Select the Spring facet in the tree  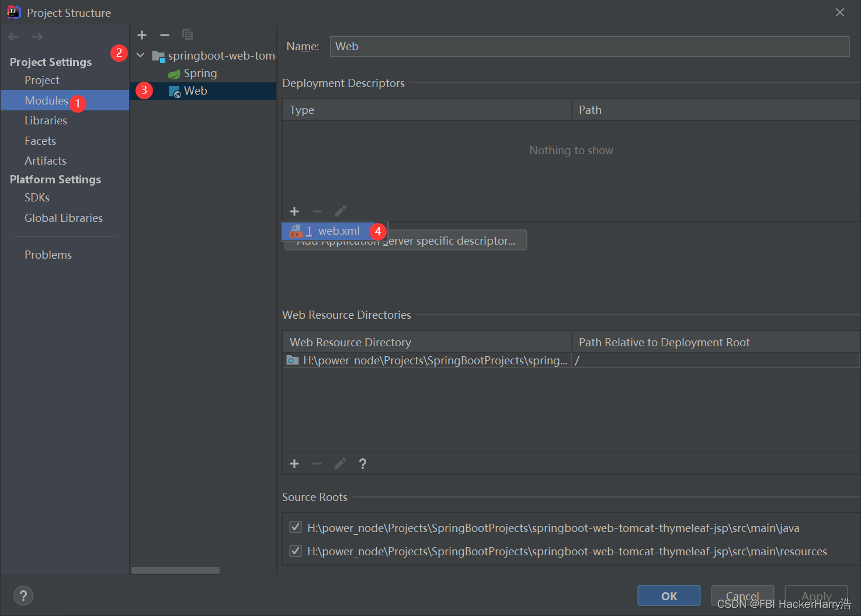[x=200, y=74]
